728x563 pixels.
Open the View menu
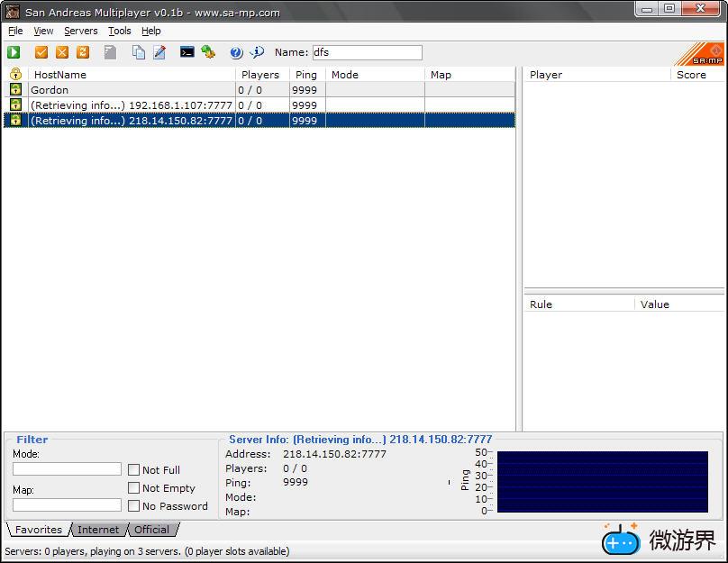click(43, 31)
